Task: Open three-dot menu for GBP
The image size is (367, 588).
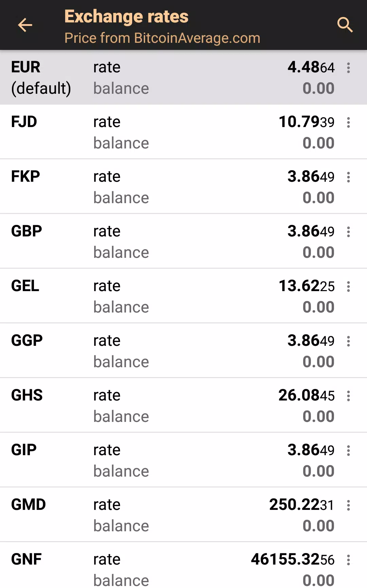Action: [x=348, y=232]
